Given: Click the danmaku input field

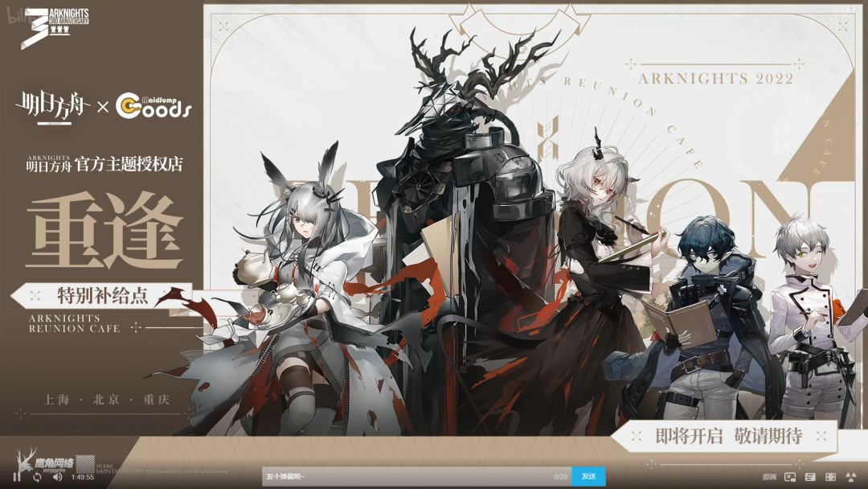Looking at the screenshot, I should [x=416, y=476].
